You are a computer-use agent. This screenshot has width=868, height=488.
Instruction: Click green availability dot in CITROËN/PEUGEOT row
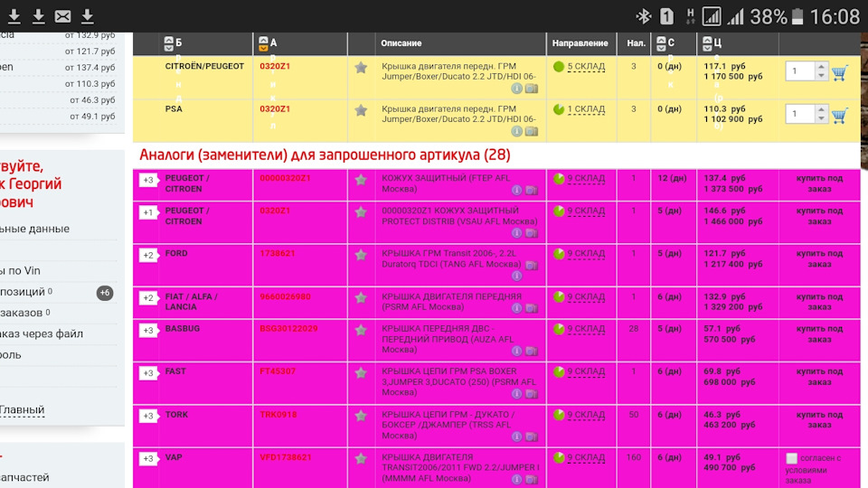pyautogui.click(x=559, y=66)
